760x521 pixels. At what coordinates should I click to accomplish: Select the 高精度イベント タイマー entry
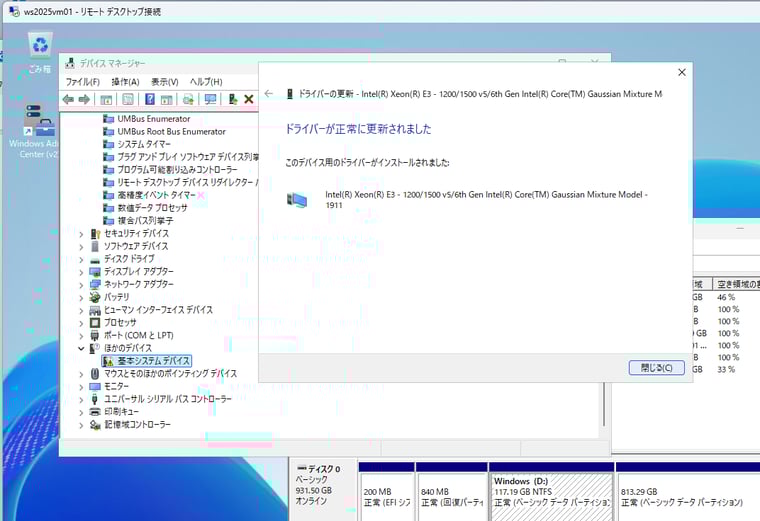click(x=156, y=195)
